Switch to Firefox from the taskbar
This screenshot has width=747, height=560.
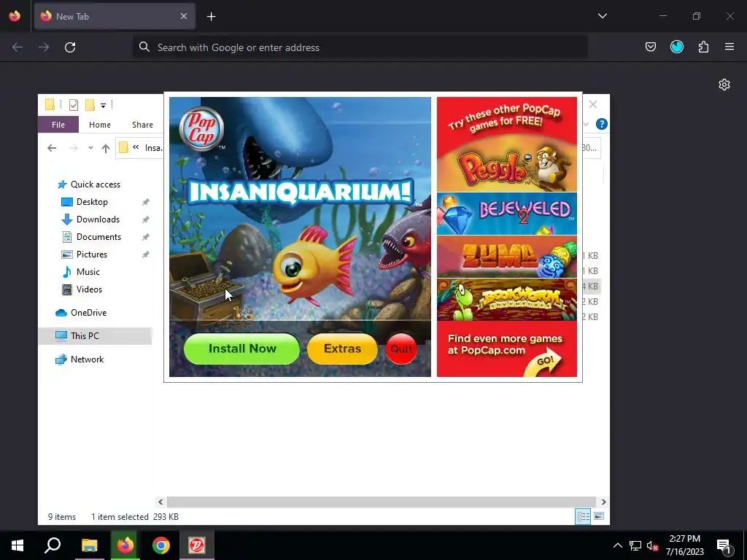click(x=125, y=545)
